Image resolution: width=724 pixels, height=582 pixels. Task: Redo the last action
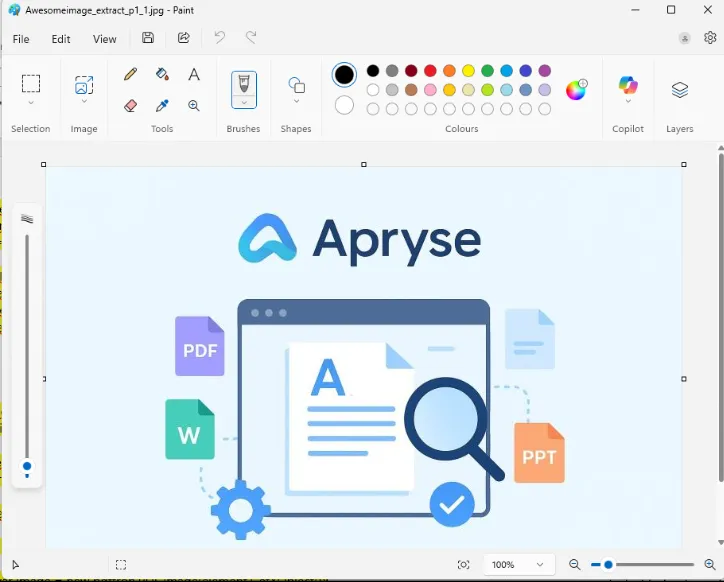pyautogui.click(x=251, y=38)
